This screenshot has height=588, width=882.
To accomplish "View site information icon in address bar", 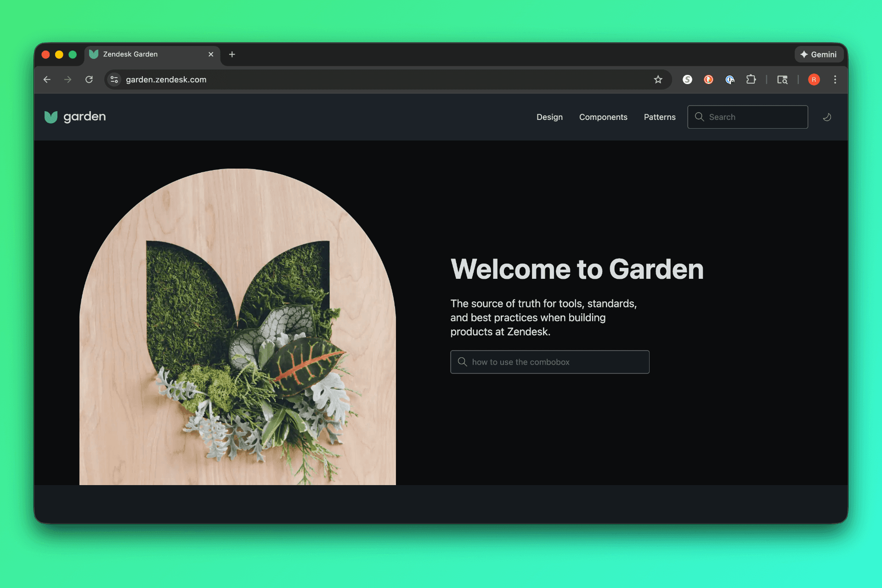I will [114, 79].
